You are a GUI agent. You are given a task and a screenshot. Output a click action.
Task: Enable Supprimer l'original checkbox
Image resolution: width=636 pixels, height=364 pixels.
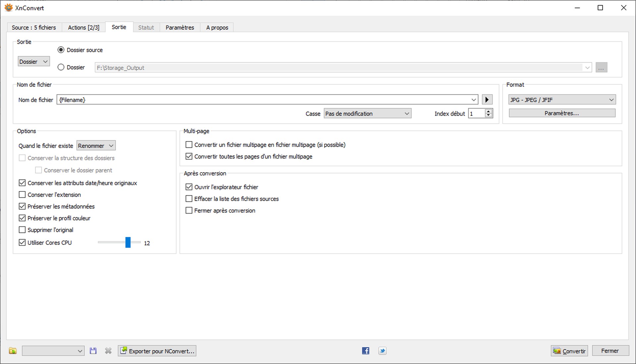(22, 230)
